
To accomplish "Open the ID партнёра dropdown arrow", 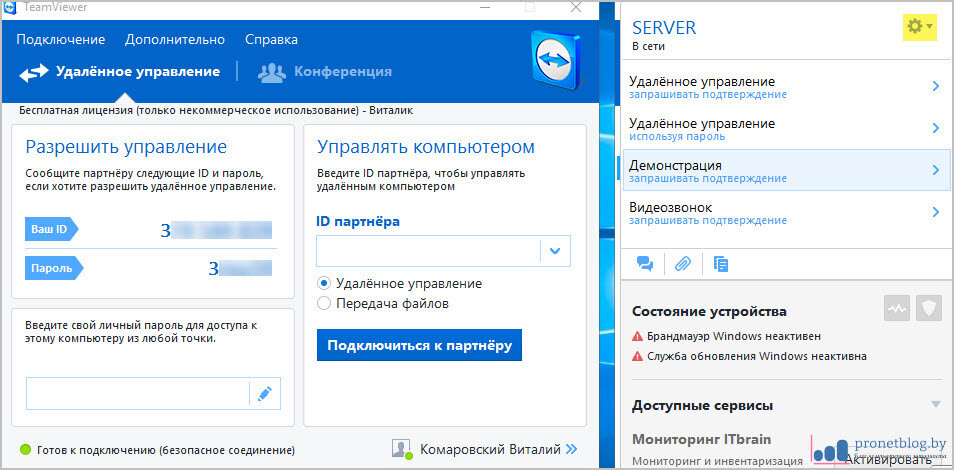I will coord(555,251).
